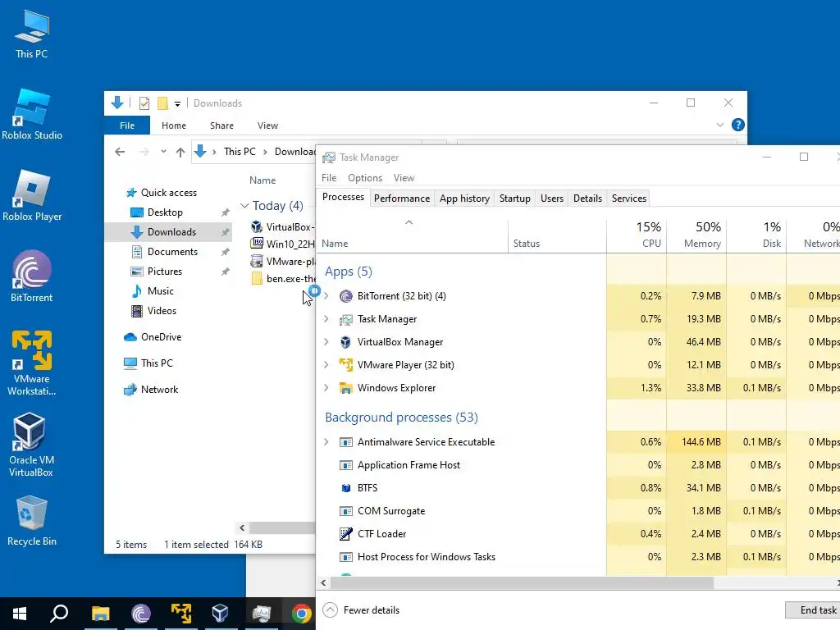
Task: Select ben.exe folder in Downloads
Action: tap(282, 279)
